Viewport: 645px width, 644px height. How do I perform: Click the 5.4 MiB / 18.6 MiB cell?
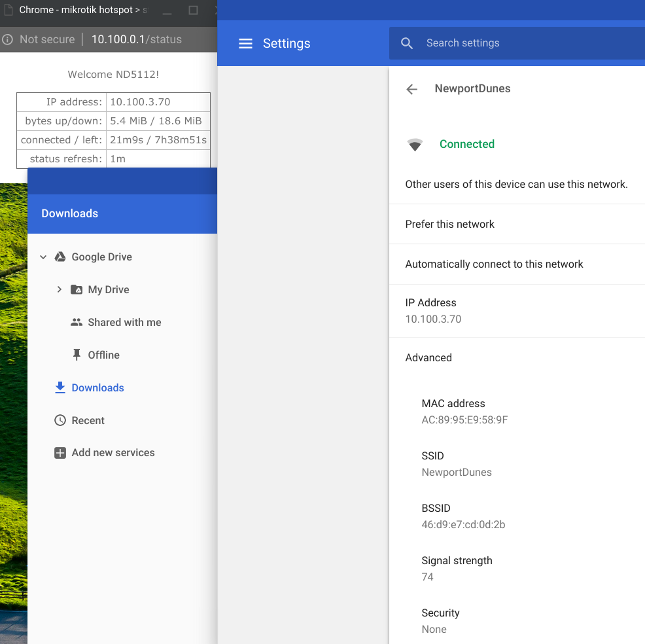(158, 121)
